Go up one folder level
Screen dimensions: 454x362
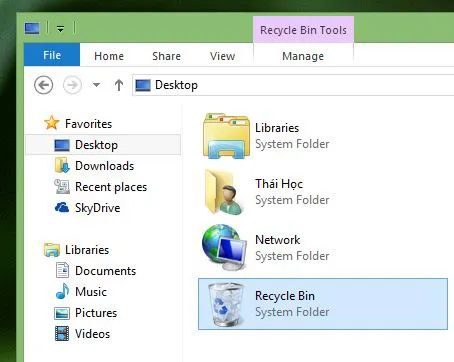[119, 85]
